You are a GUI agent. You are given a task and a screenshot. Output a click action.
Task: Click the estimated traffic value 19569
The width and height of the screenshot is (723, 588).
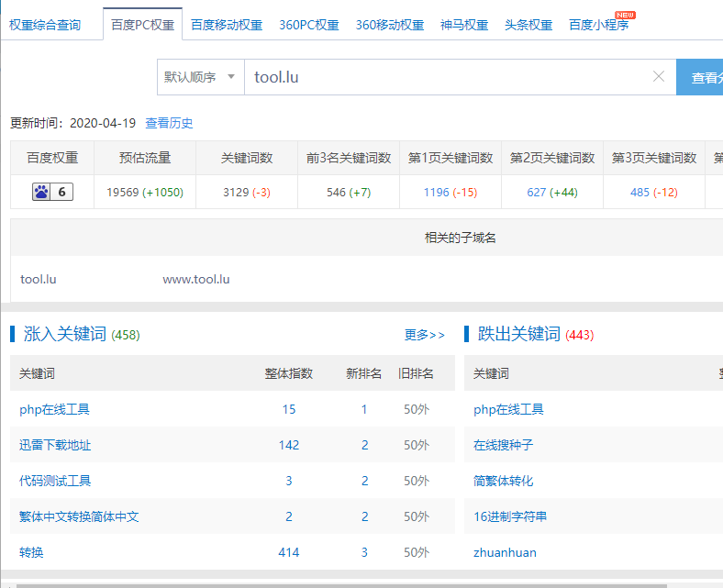click(123, 193)
